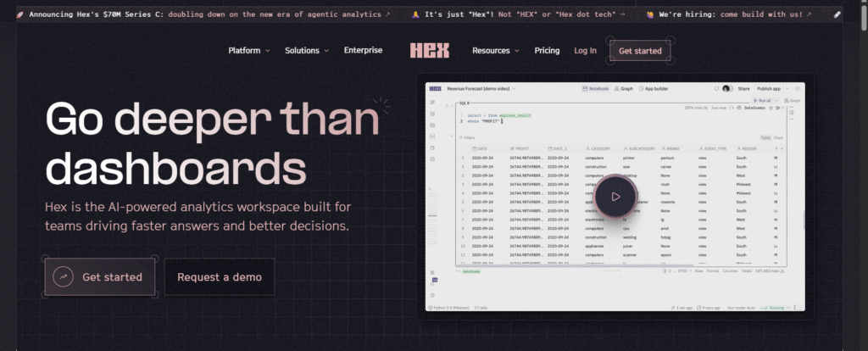Click the cube data icon in demo sidebar
868x351 pixels.
tap(432, 114)
